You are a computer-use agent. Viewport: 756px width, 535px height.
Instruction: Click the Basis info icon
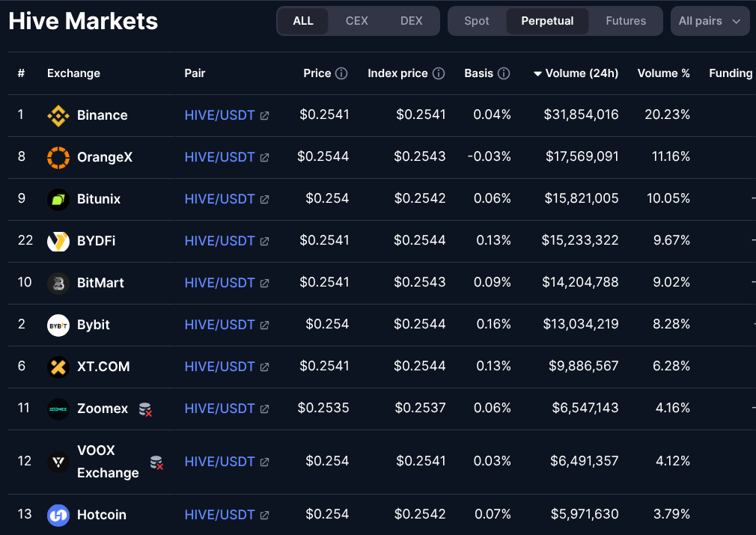tap(504, 73)
